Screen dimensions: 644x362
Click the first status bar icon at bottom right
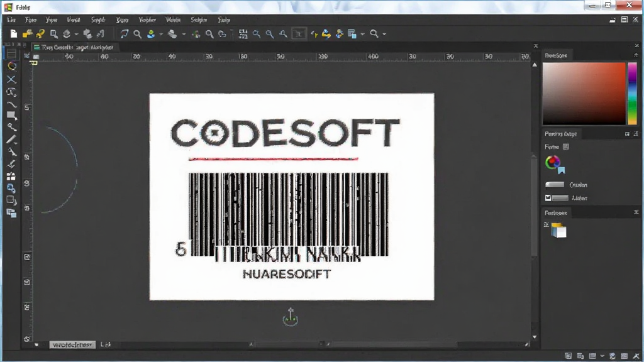pyautogui.click(x=568, y=356)
